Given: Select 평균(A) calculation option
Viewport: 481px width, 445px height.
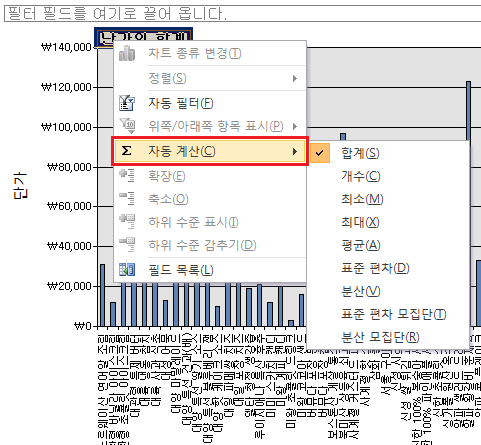Looking at the screenshot, I should (388, 245).
